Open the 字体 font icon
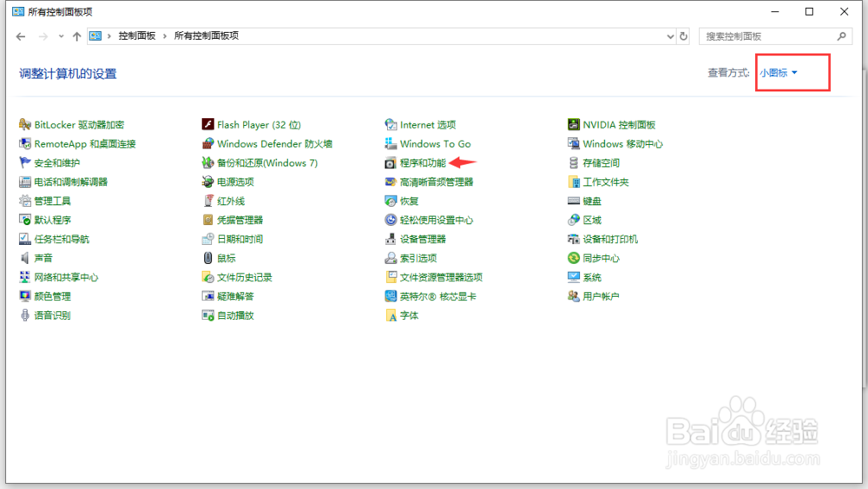 [391, 315]
